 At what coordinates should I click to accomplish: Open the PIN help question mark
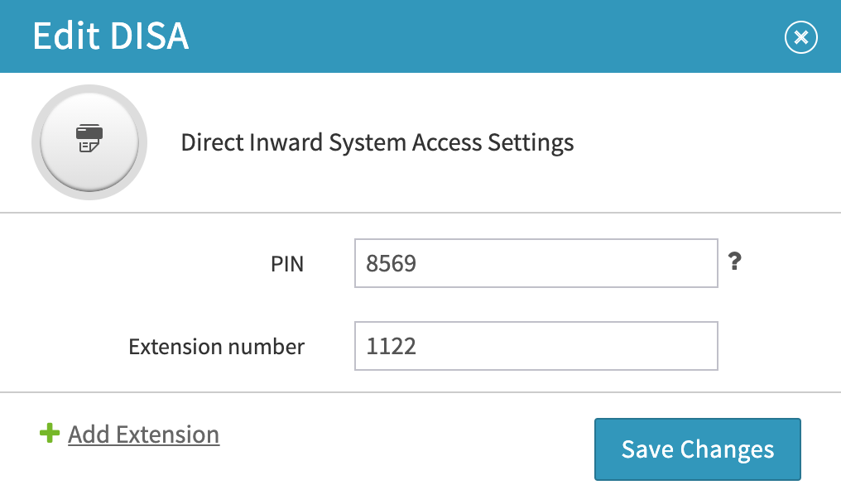(735, 262)
